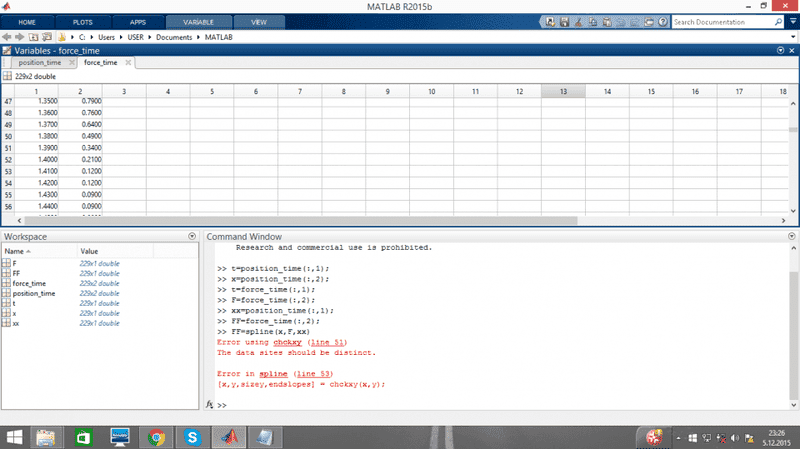Select the position_time variable tab
Screen dimensions: 800x449
40,62
